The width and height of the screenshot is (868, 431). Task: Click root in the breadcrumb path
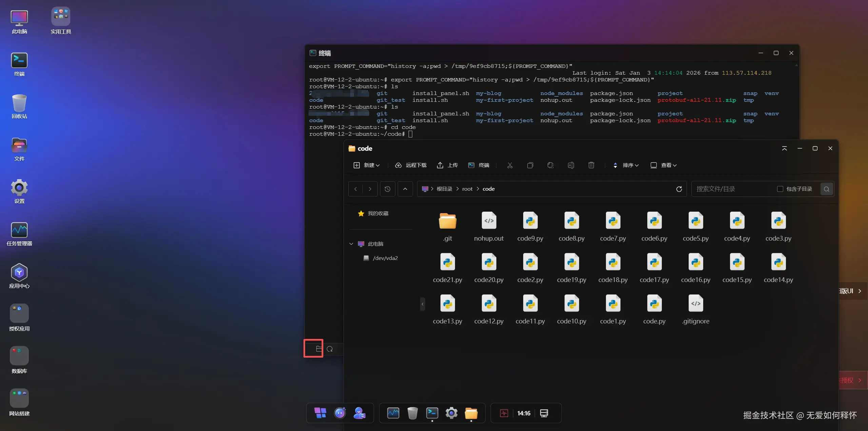coord(467,189)
